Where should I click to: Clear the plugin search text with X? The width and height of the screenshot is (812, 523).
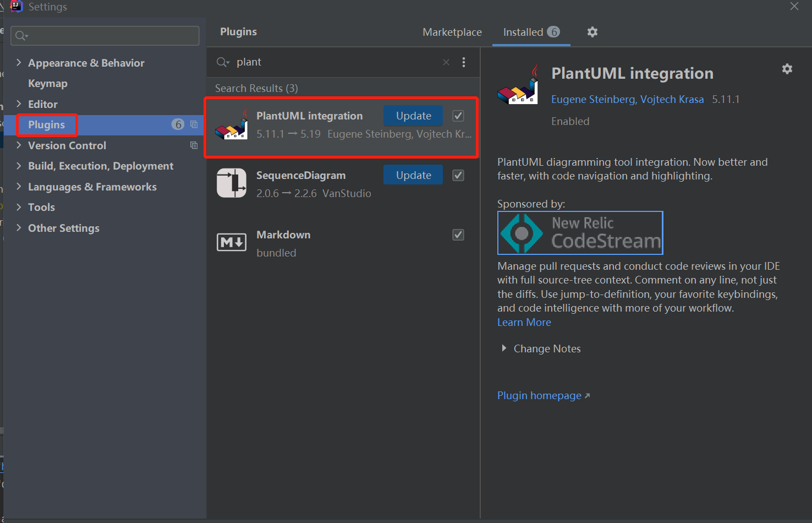coord(446,62)
